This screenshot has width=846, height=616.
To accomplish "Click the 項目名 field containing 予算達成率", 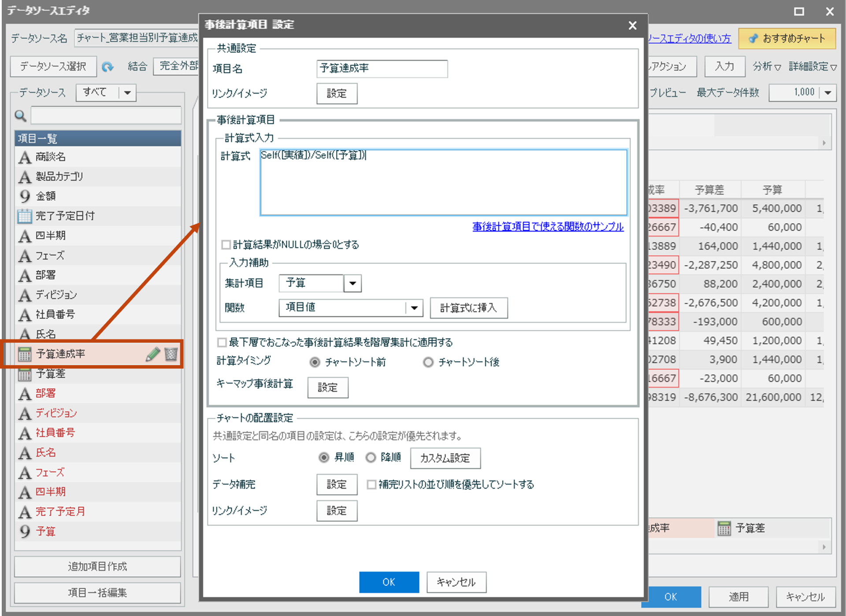I will 382,69.
